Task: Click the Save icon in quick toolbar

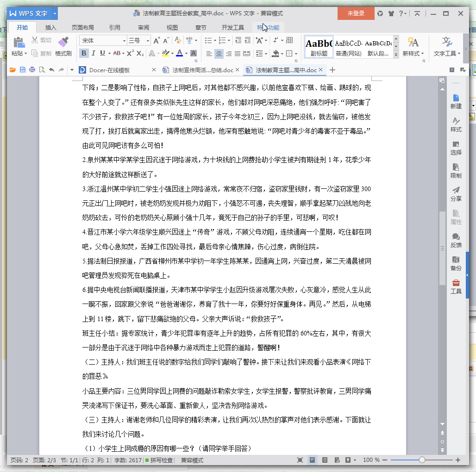Action: coord(23,70)
